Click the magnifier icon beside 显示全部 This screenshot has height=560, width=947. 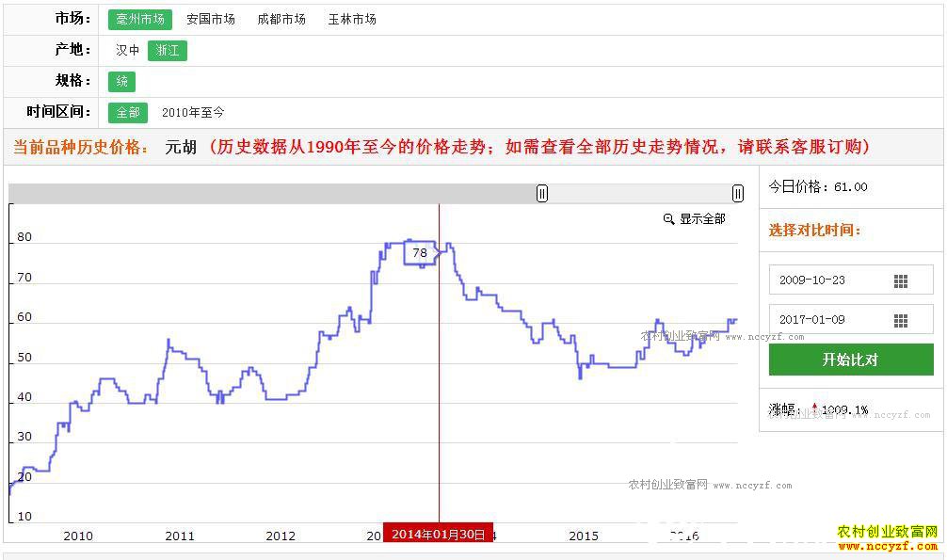[x=668, y=219]
